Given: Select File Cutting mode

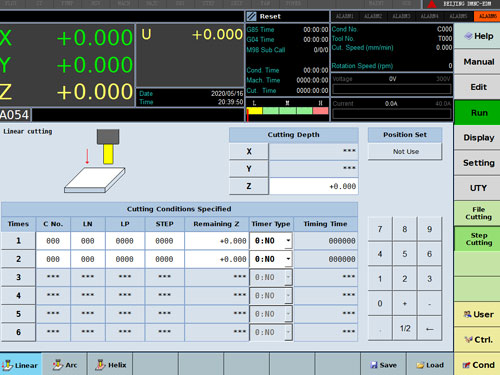Looking at the screenshot, I should (x=477, y=213).
